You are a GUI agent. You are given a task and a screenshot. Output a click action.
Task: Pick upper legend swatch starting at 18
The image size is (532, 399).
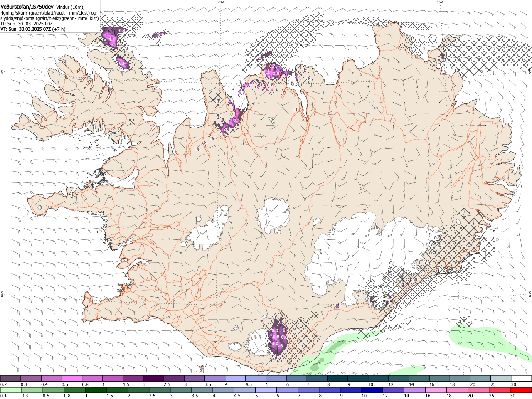[460, 379]
